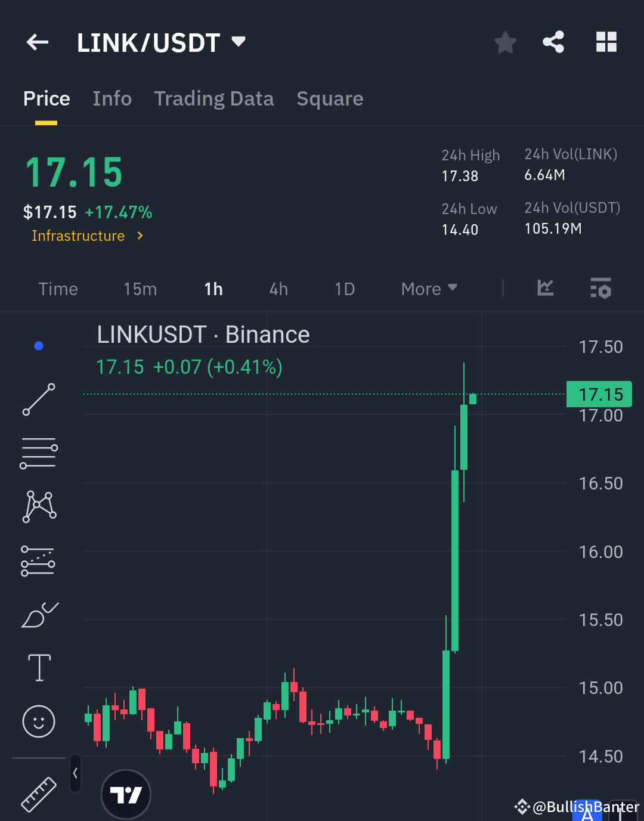
Task: Open the Info tab
Action: [x=112, y=98]
